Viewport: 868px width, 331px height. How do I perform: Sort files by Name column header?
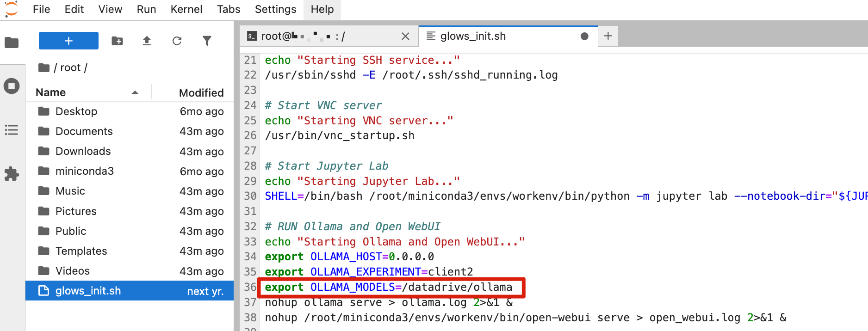[x=51, y=92]
